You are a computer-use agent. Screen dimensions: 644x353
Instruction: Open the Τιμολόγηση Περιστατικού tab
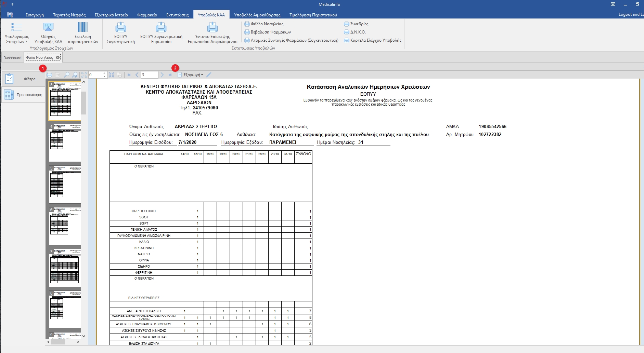[313, 15]
